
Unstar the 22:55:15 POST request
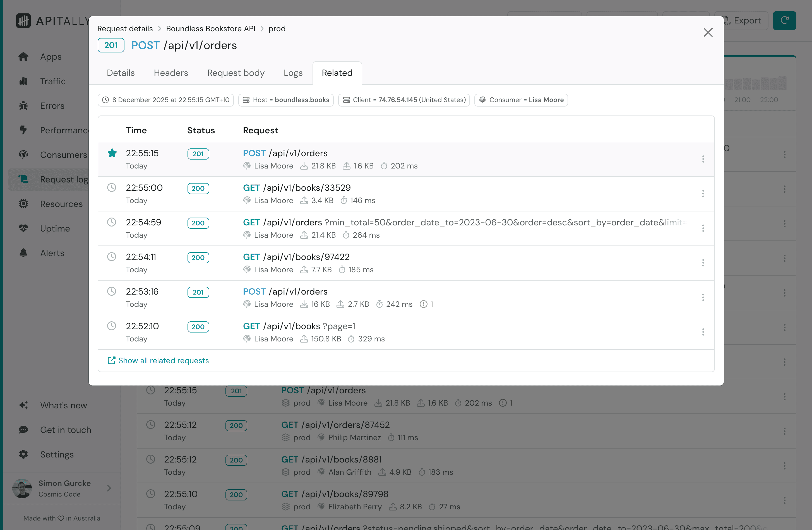112,153
